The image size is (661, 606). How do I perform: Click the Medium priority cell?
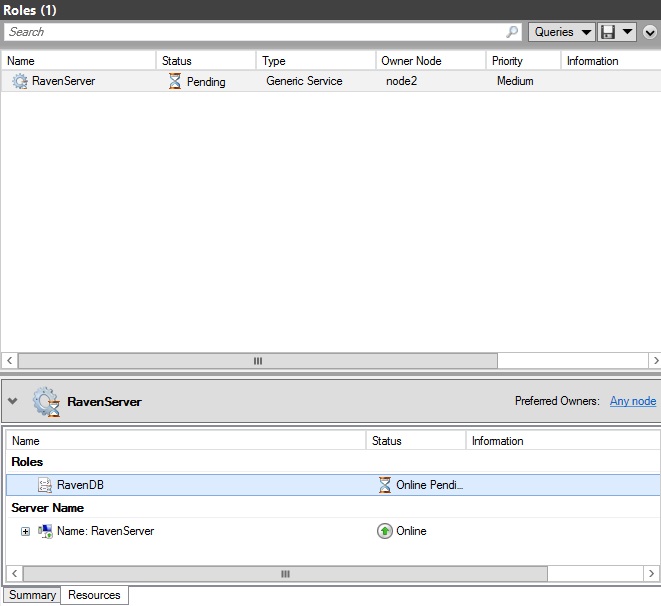pos(515,81)
